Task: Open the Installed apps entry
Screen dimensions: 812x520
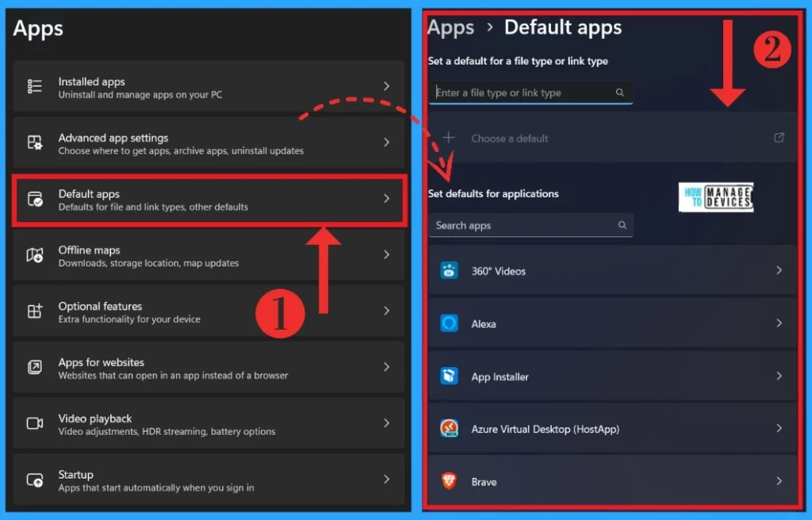Action: coord(209,86)
